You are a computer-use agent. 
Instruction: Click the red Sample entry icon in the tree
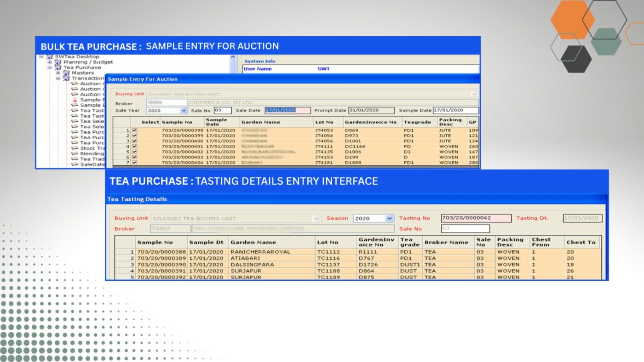[75, 100]
